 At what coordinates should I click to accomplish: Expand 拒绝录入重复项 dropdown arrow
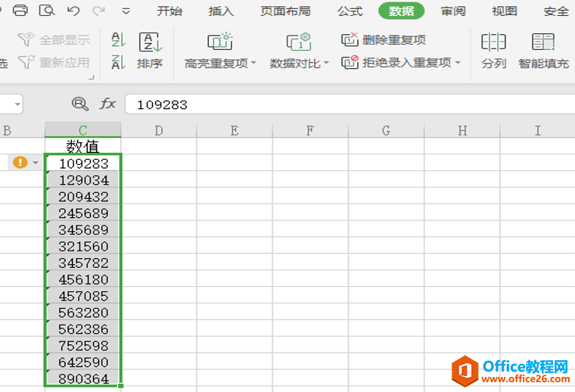coord(458,63)
